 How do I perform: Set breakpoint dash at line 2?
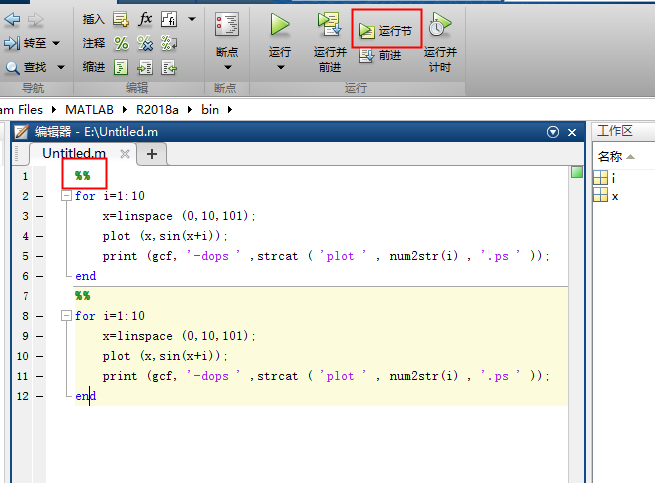click(40, 196)
